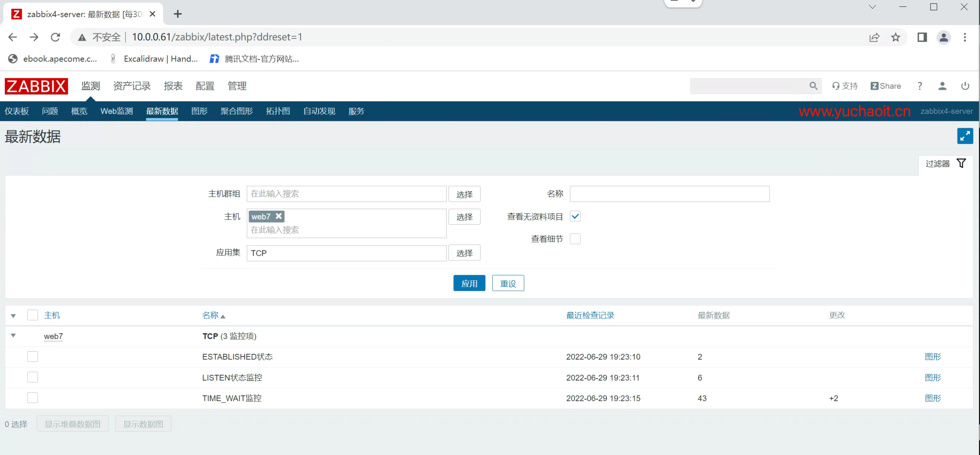Click the logout power icon
The width and height of the screenshot is (980, 455).
point(965,86)
